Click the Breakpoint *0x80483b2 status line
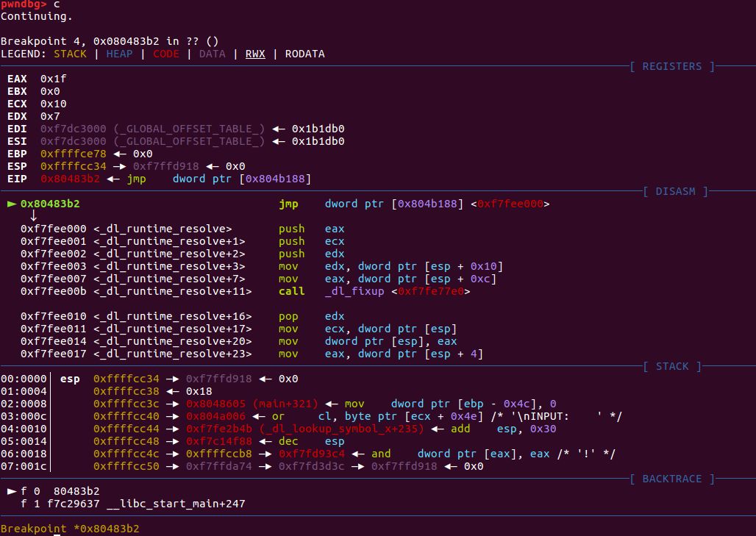756x536 pixels. click(70, 529)
